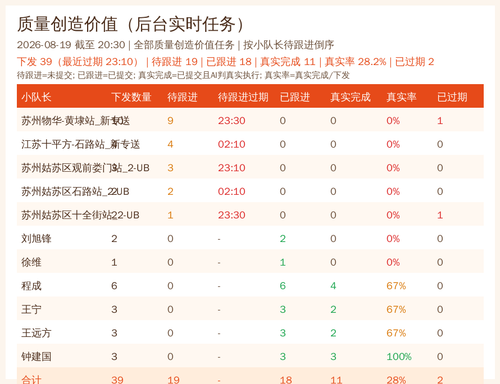Viewport: 500px width, 384px height.
Task: Click 已过期 value 1 in 黄埭站 row
Action: [440, 121]
